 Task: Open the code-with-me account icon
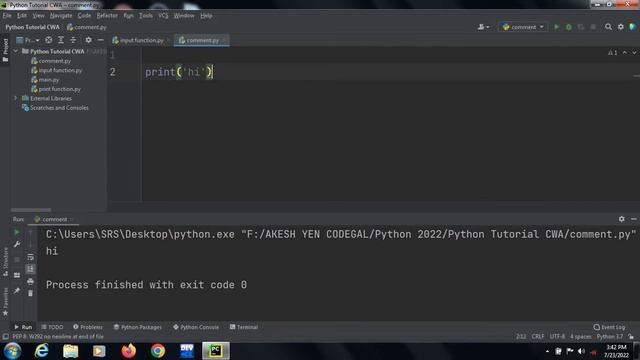(483, 27)
